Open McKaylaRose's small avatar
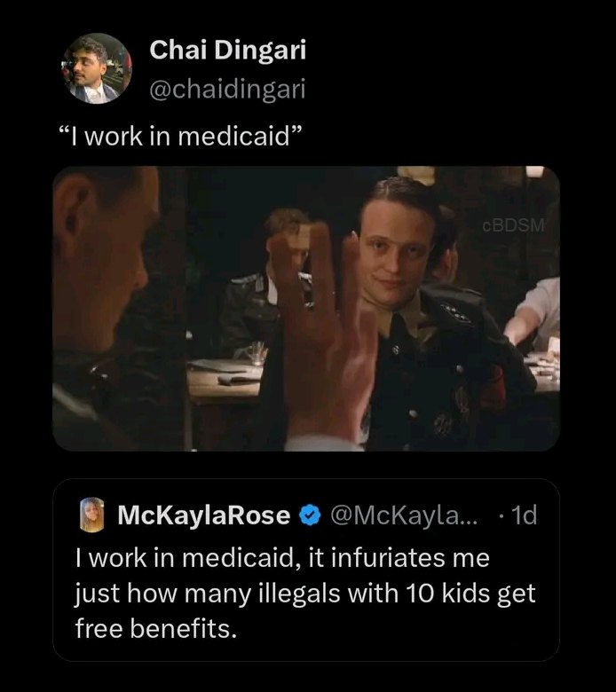Screen dimensions: 616x692 (95, 515)
